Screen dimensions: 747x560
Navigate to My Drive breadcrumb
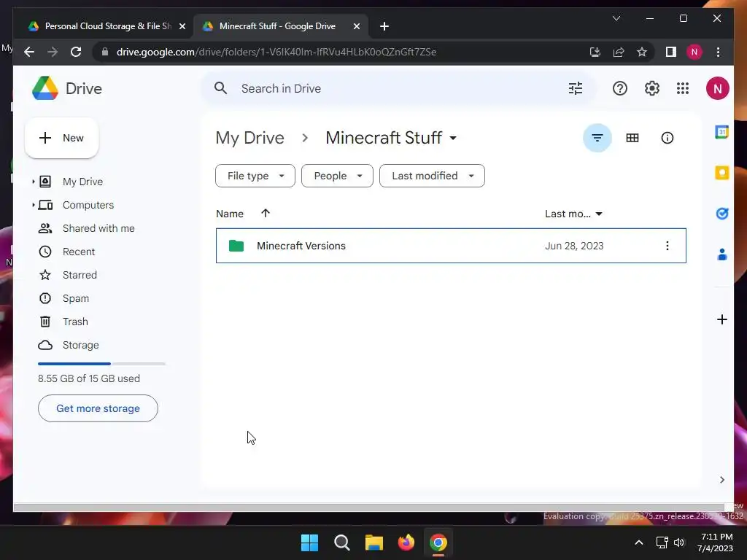click(249, 138)
